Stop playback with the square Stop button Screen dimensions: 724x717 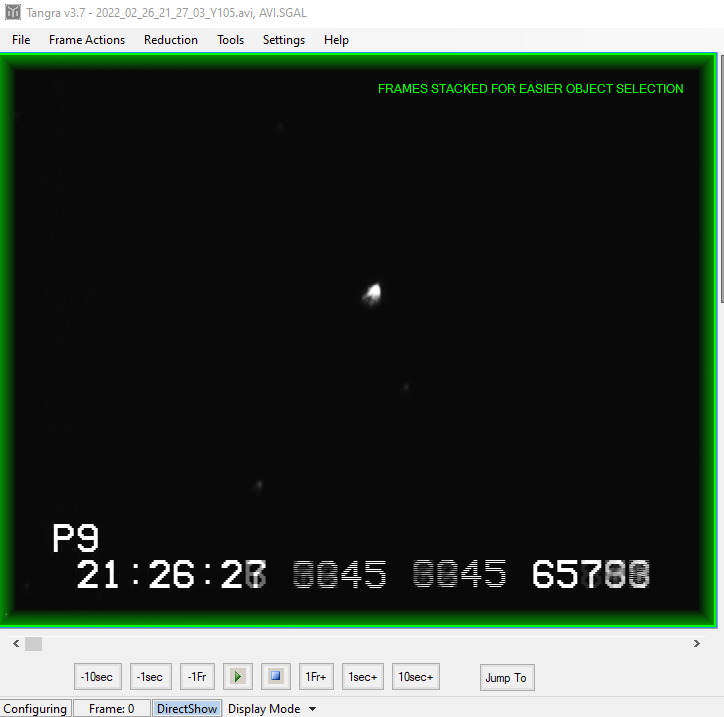(x=276, y=677)
